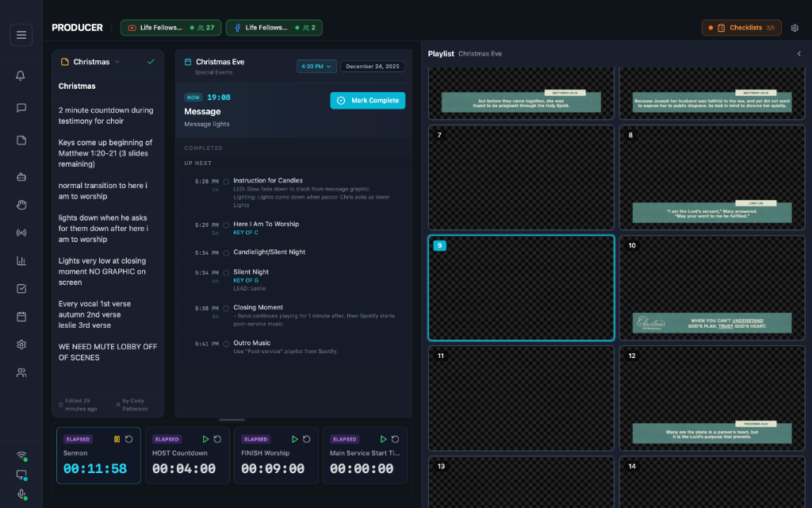Check the circle next to Silent Night cue
Screen dimensions: 812x508
click(225, 272)
